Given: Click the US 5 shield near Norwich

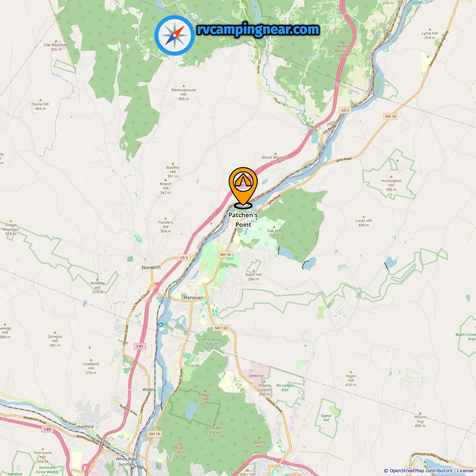Looking at the screenshot, I should 184,257.
